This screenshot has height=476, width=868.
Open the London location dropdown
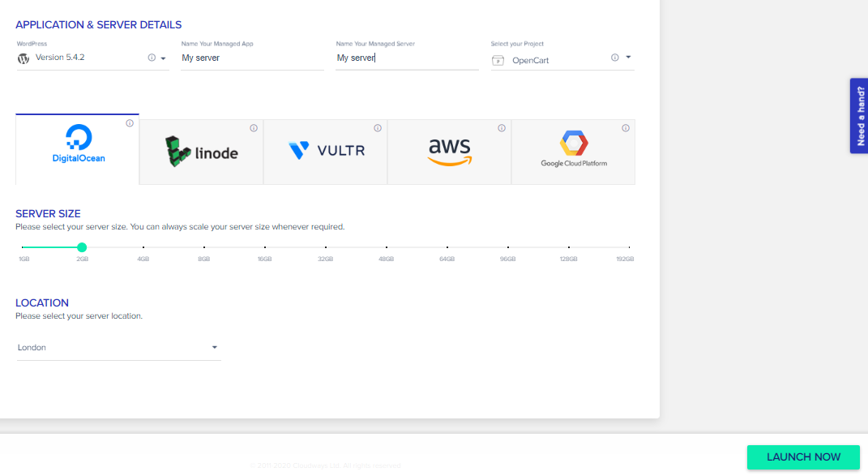coord(118,347)
